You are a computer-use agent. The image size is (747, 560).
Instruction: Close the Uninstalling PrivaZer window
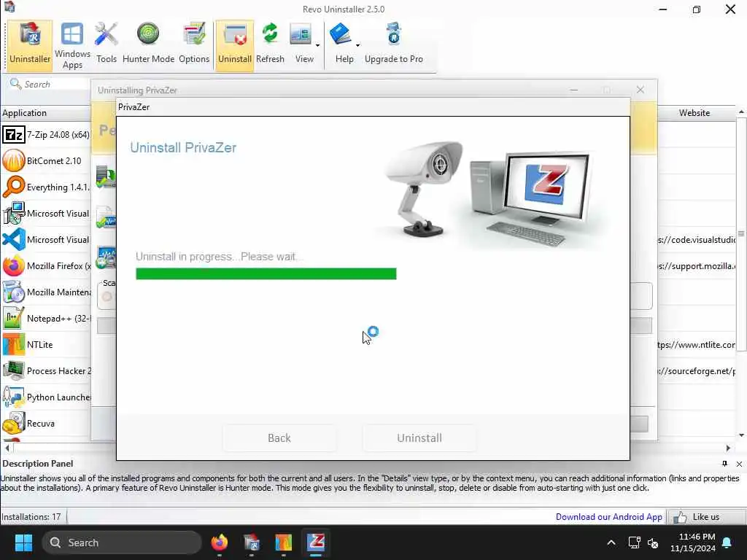click(x=640, y=90)
